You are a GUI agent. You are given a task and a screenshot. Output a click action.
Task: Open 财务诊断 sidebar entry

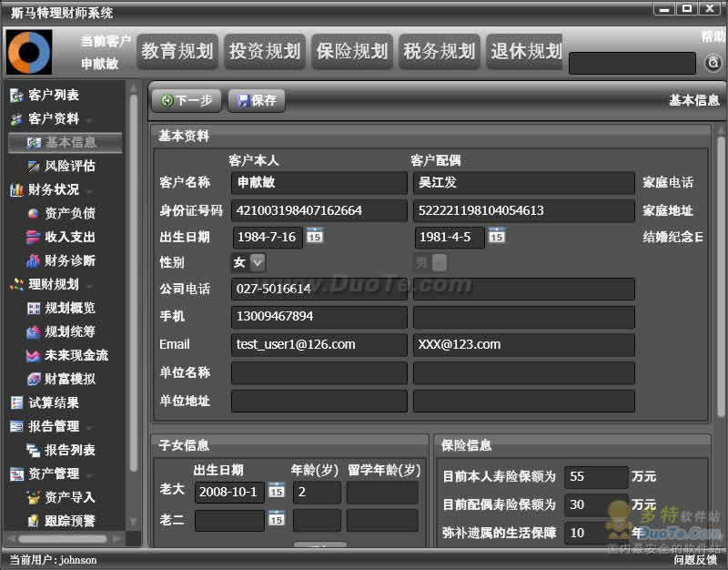click(x=69, y=260)
